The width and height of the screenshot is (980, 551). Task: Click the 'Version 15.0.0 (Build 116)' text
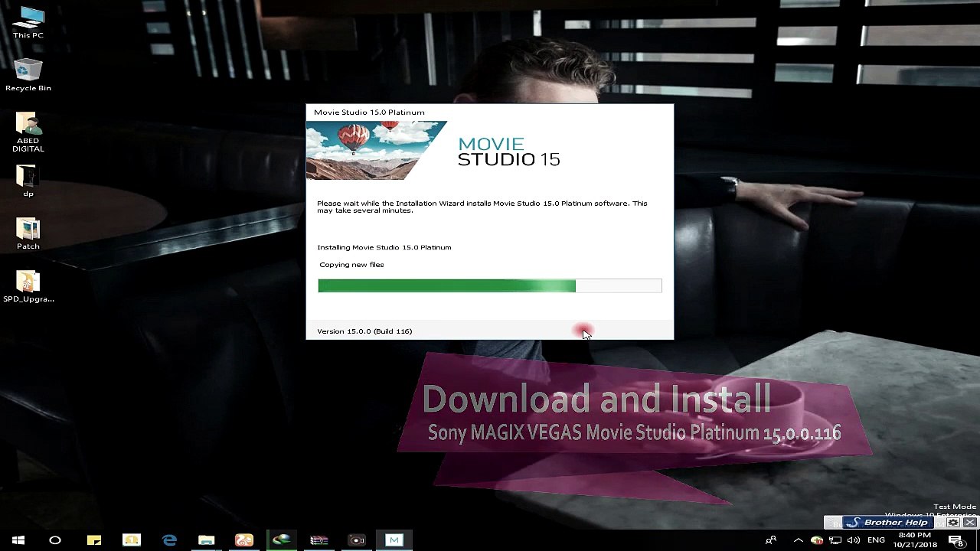point(364,331)
